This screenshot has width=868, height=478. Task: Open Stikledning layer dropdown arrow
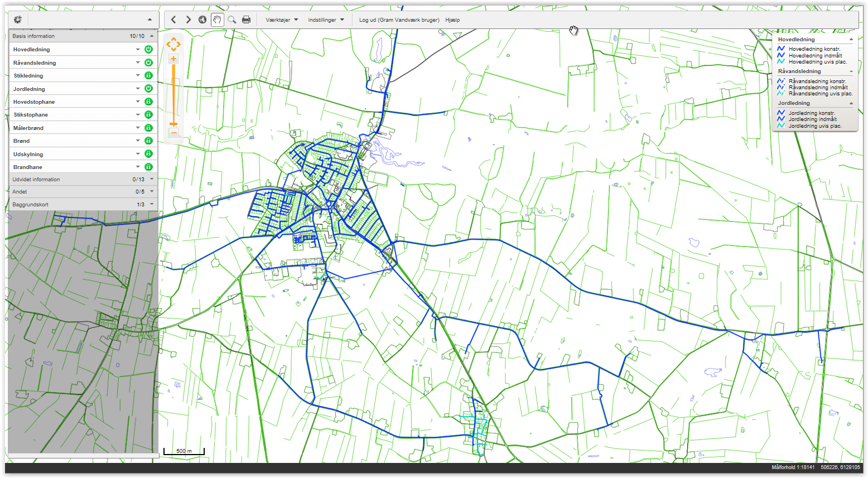(x=138, y=75)
